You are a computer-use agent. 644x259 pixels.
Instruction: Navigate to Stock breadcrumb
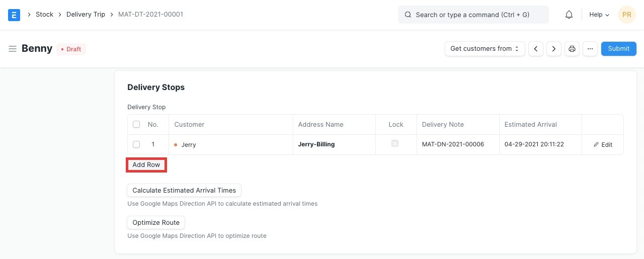(44, 15)
